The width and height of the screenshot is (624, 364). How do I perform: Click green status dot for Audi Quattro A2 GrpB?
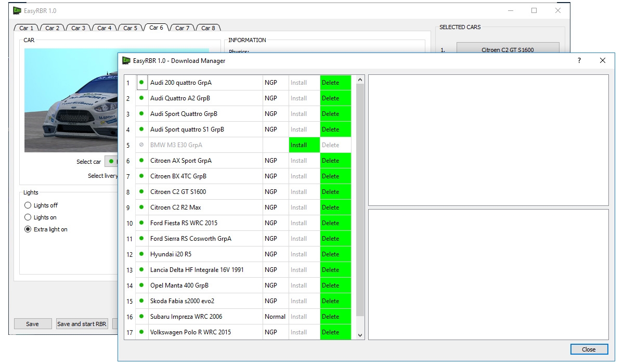tap(141, 98)
